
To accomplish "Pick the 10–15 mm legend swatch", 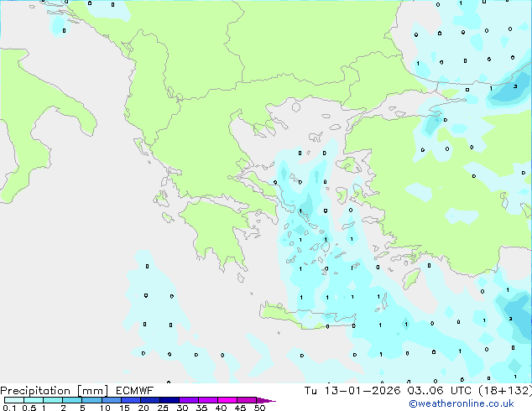I will point(111,400).
